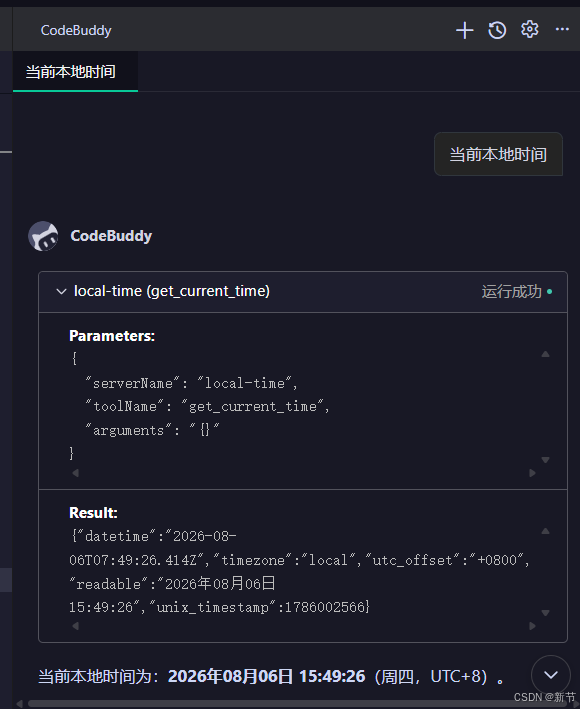This screenshot has height=709, width=580.
Task: Start a new chat with the plus icon
Action: click(464, 30)
